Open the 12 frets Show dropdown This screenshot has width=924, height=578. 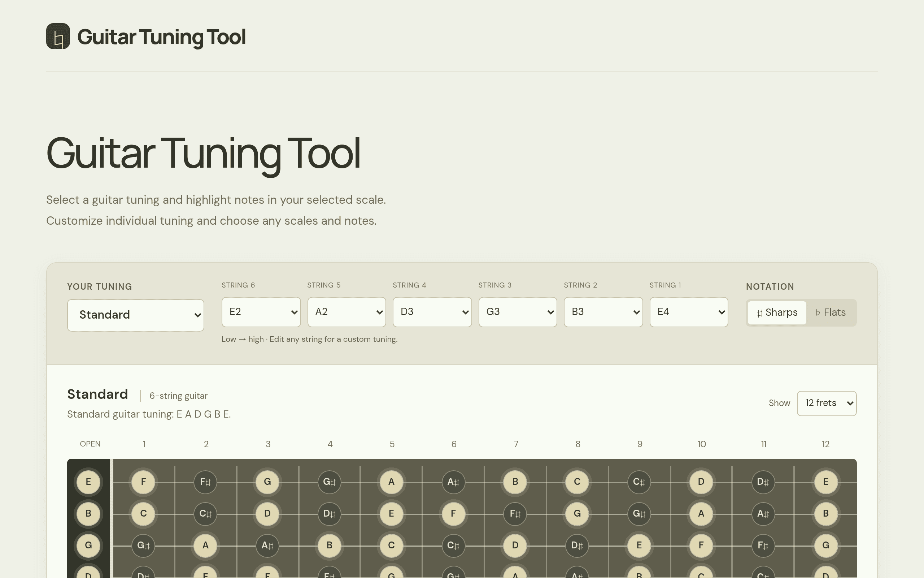827,403
